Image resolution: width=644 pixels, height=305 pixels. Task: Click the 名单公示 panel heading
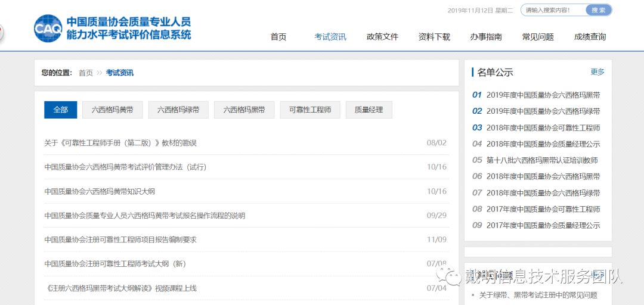(495, 72)
